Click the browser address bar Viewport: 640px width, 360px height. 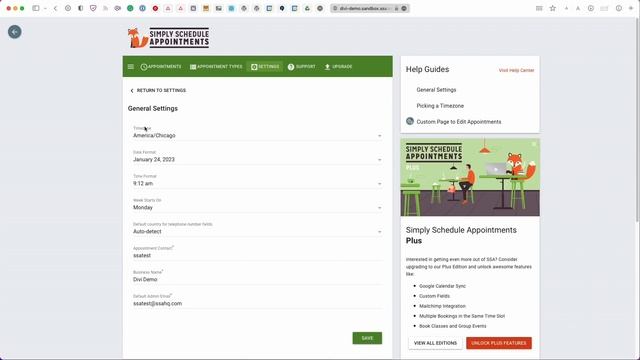[369, 8]
